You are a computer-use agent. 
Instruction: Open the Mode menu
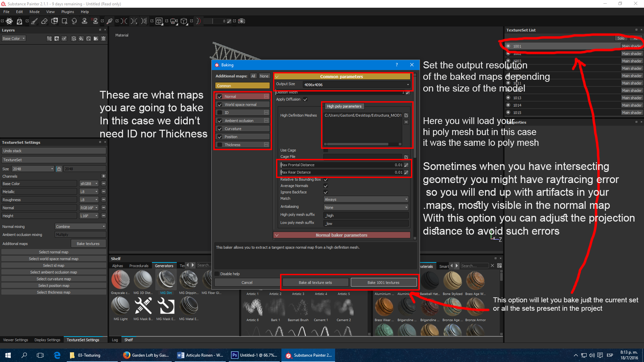click(x=35, y=12)
